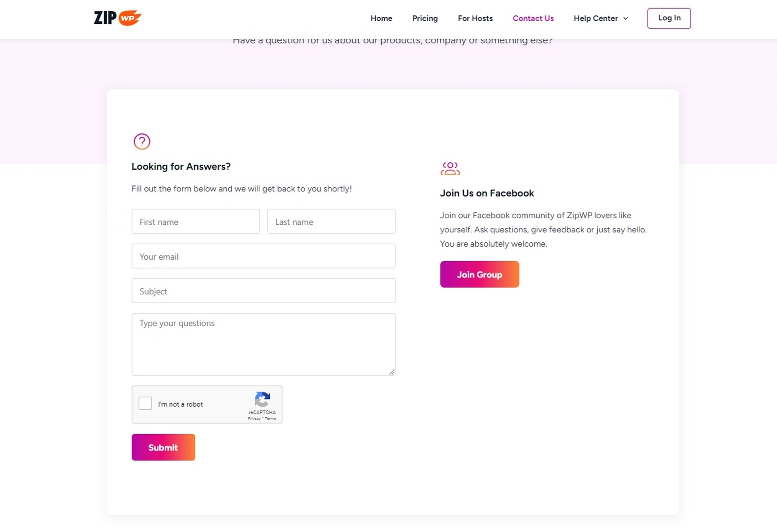Screen dimensions: 777x532
Task: Open the Home menu item
Action: [381, 18]
